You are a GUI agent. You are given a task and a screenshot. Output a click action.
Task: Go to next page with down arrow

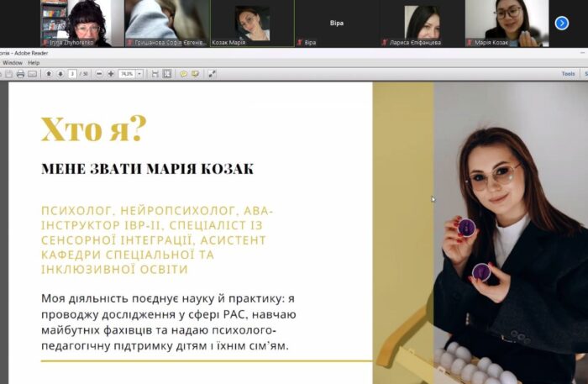click(x=60, y=74)
